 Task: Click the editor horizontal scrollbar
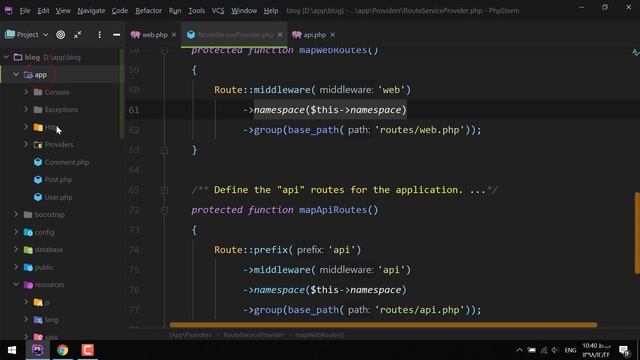pyautogui.click(x=383, y=325)
